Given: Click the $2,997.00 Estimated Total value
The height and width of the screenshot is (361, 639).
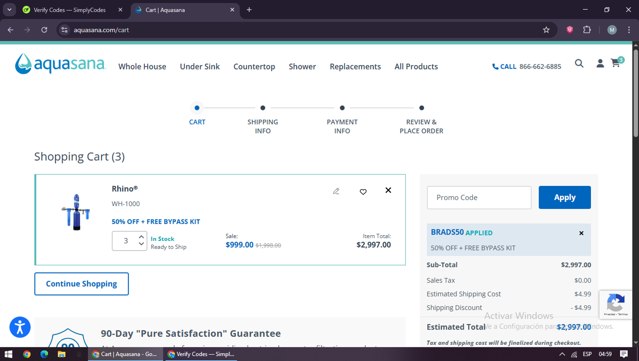Looking at the screenshot, I should click(574, 327).
